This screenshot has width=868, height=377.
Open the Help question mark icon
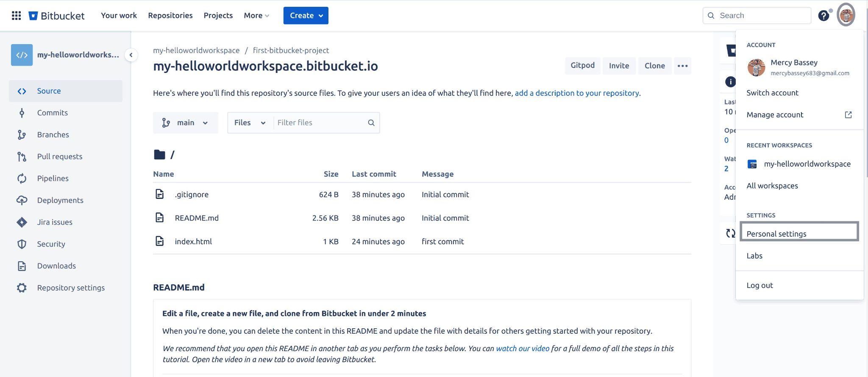[823, 16]
